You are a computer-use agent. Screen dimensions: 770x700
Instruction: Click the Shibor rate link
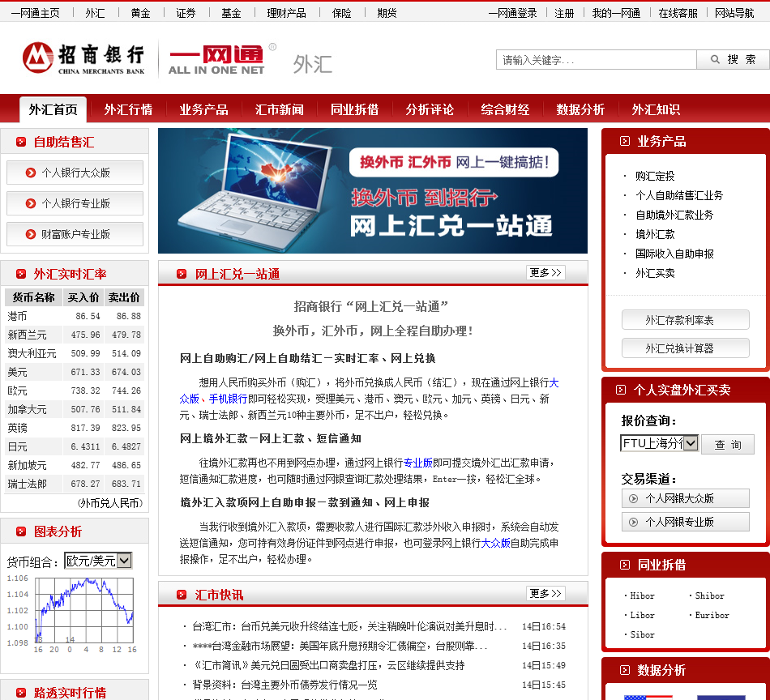709,595
